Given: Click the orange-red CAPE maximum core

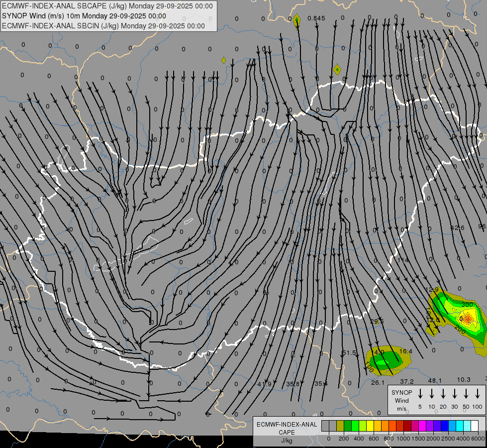Looking at the screenshot, I should point(469,318).
